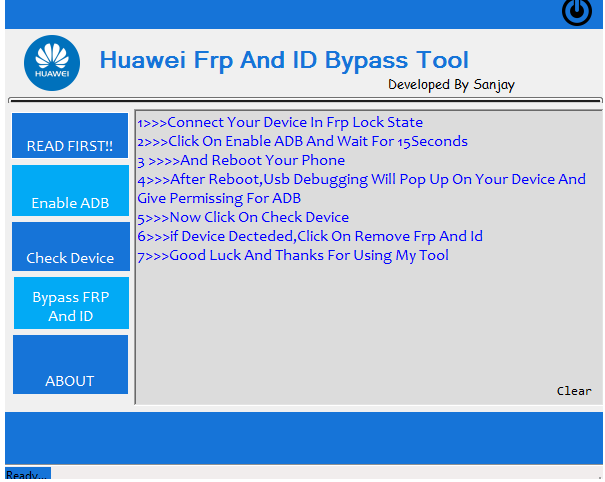Click the 'Huawei Frp And ID Bypass Tool' title

[284, 60]
